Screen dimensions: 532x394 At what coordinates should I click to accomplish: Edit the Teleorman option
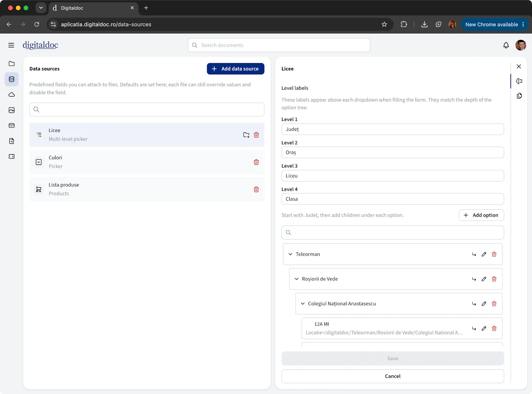coord(484,254)
